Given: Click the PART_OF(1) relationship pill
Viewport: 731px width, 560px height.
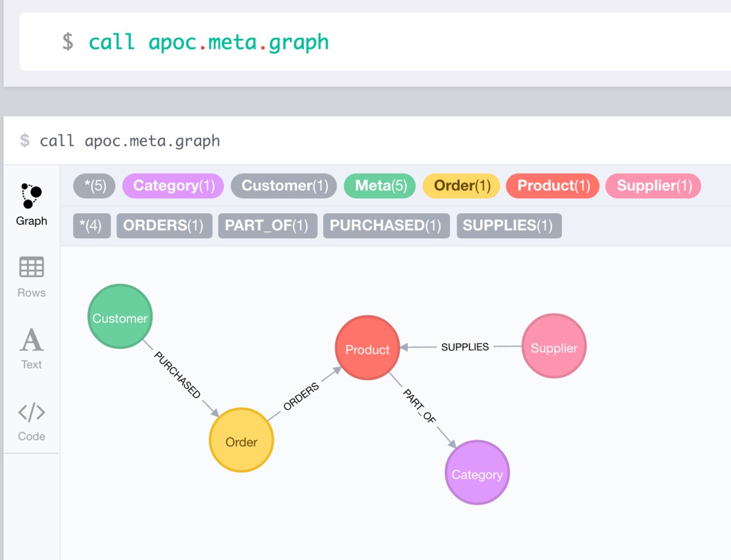Looking at the screenshot, I should [x=267, y=225].
